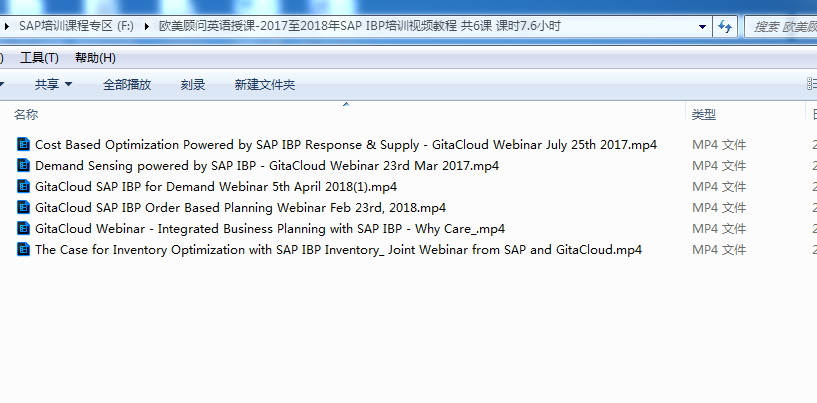Click MP4 文件 type of Order Based Planning row
This screenshot has height=403, width=817.
point(719,207)
